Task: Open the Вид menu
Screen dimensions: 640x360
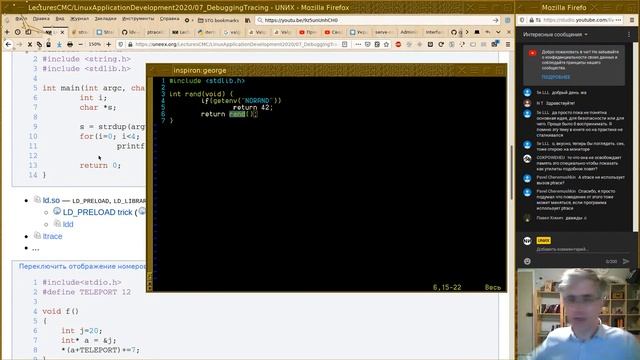Action: click(x=60, y=19)
